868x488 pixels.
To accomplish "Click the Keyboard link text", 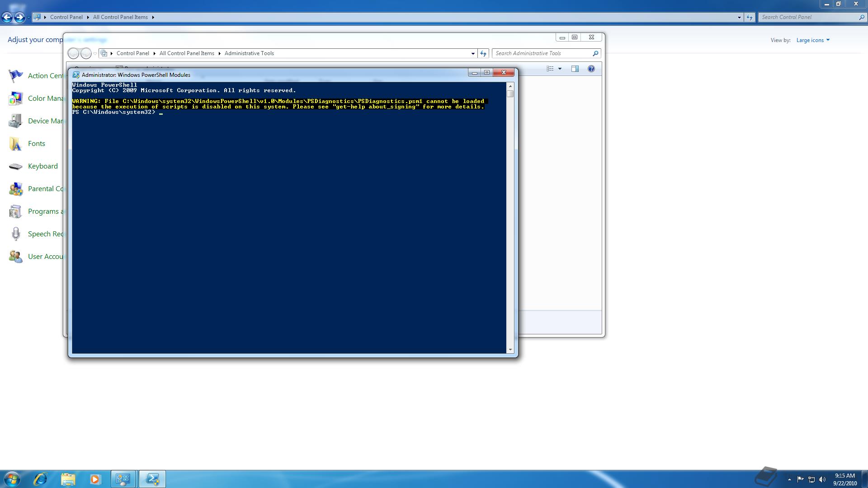I will pyautogui.click(x=43, y=166).
